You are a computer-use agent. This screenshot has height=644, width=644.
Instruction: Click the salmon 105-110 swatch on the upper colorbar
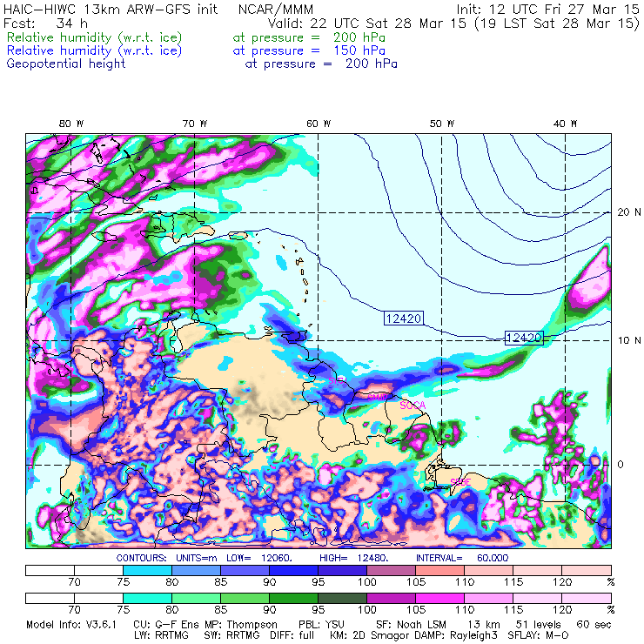pos(439,570)
